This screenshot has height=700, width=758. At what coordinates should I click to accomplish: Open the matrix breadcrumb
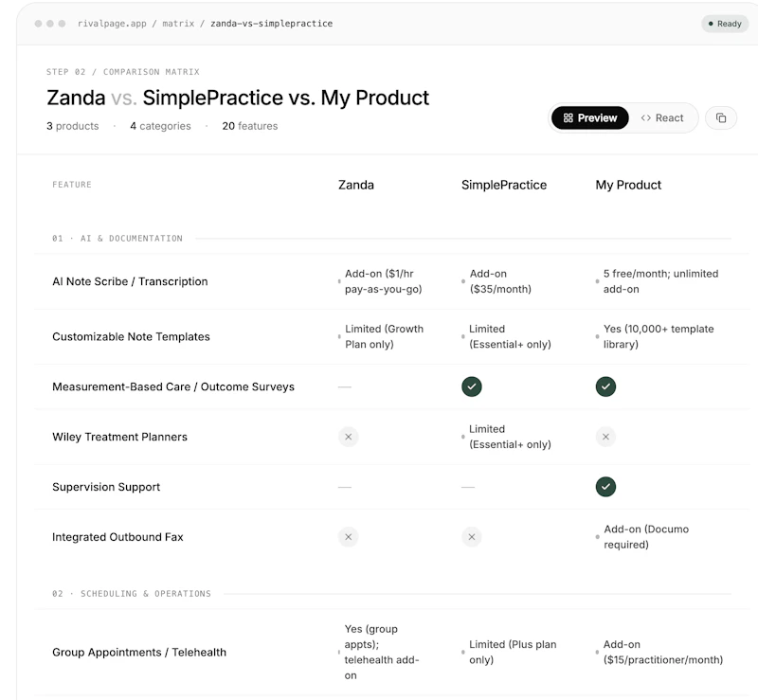[x=178, y=24]
